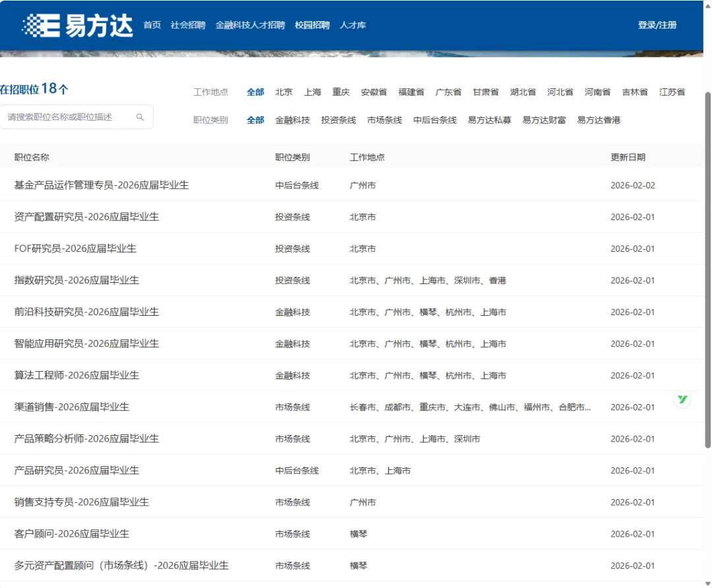
Task: Filter location by 湖北省
Action: pyautogui.click(x=523, y=92)
